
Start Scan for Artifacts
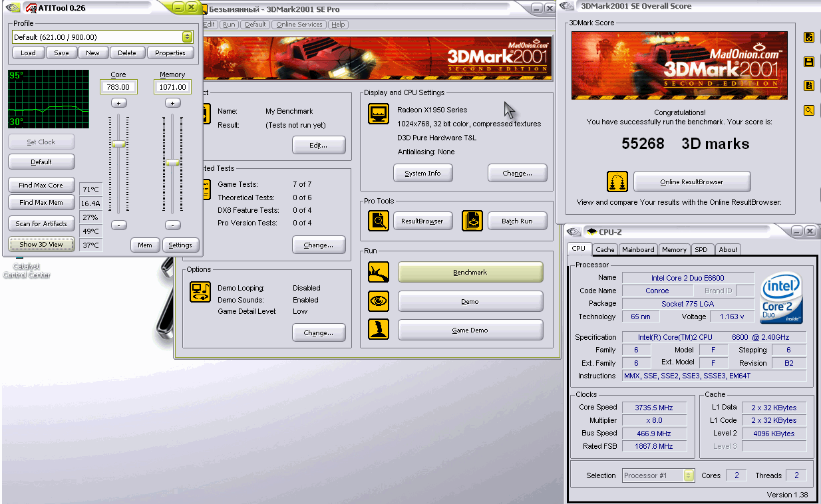pos(41,224)
